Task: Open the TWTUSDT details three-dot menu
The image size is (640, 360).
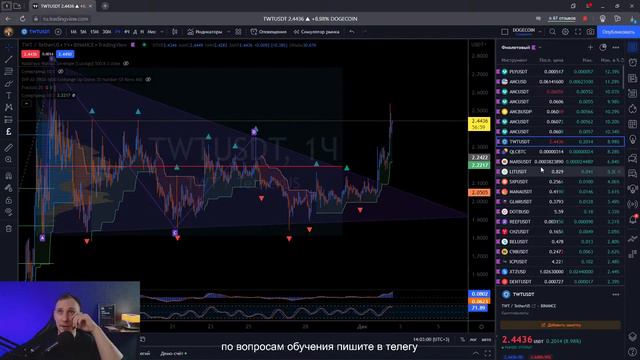Action: click(616, 294)
